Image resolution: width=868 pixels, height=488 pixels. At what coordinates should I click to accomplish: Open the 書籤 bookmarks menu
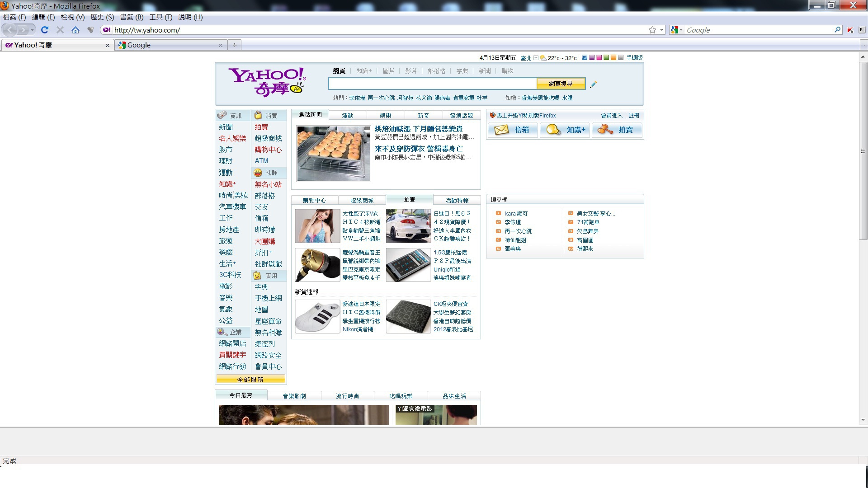click(x=131, y=17)
